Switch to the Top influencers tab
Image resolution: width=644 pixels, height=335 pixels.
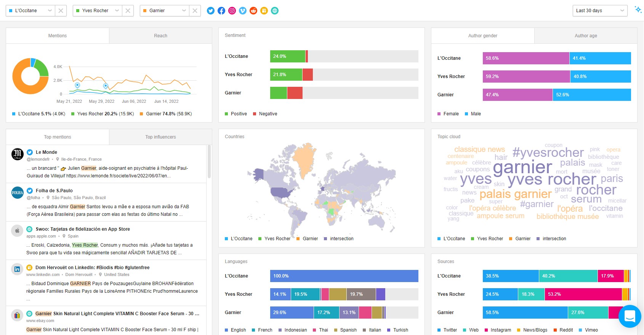[160, 137]
